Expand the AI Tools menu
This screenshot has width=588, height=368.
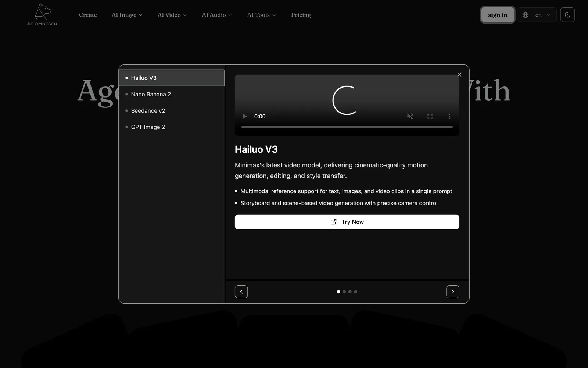click(261, 15)
